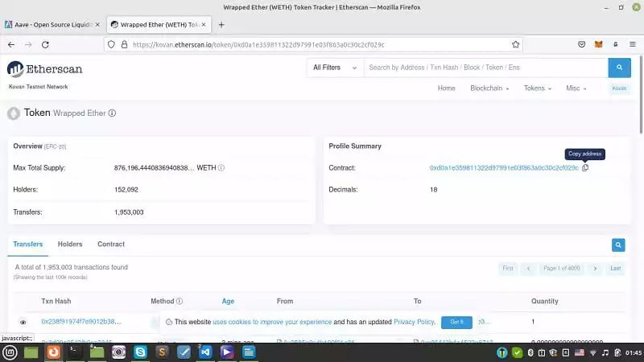
Task: Open the Firefox hamburger menu
Action: click(633, 44)
